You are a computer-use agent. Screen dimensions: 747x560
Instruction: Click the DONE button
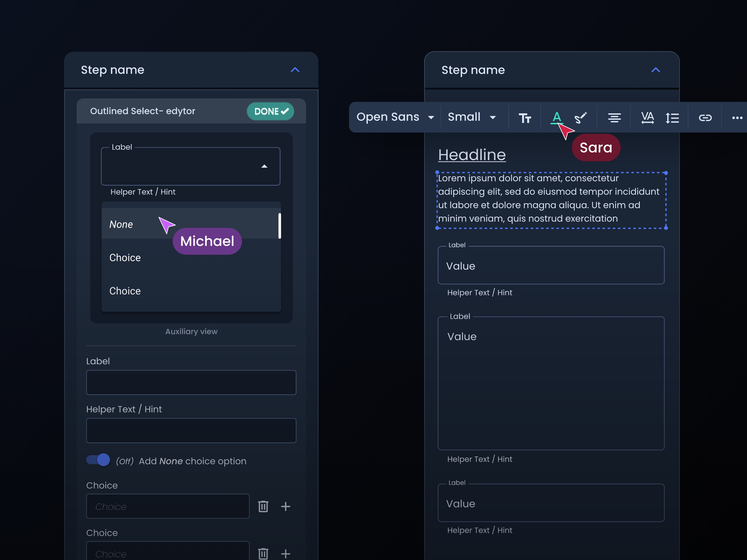(270, 111)
